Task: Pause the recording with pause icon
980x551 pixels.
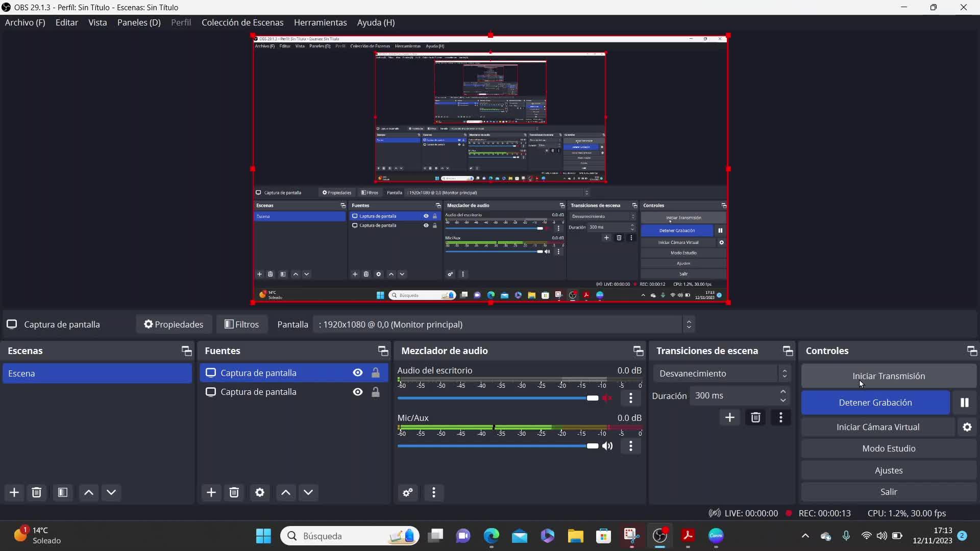Action: click(x=964, y=403)
